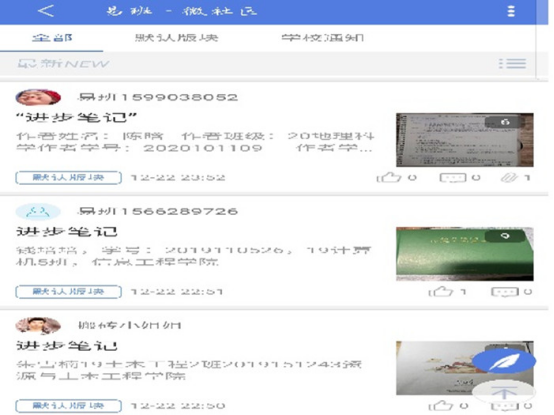Screen dimensions: 554x415
Task: Open the first post's photo thumbnail
Action: tap(465, 140)
